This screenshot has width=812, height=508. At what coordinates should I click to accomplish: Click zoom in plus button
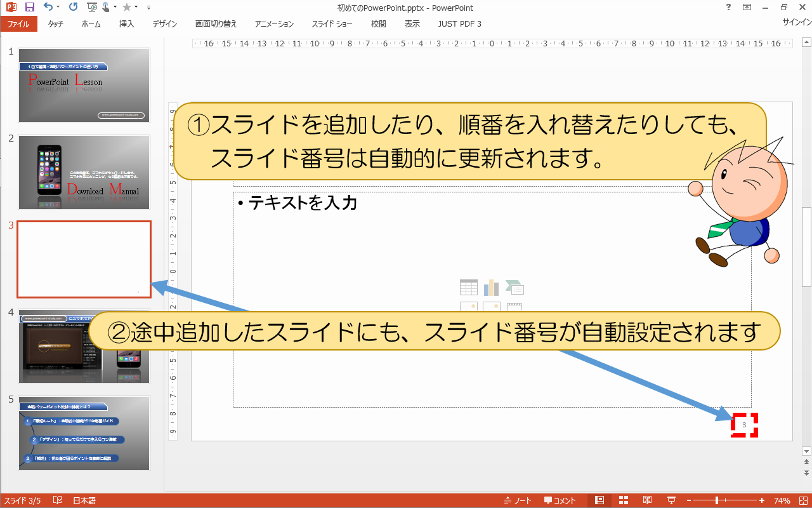[x=762, y=500]
